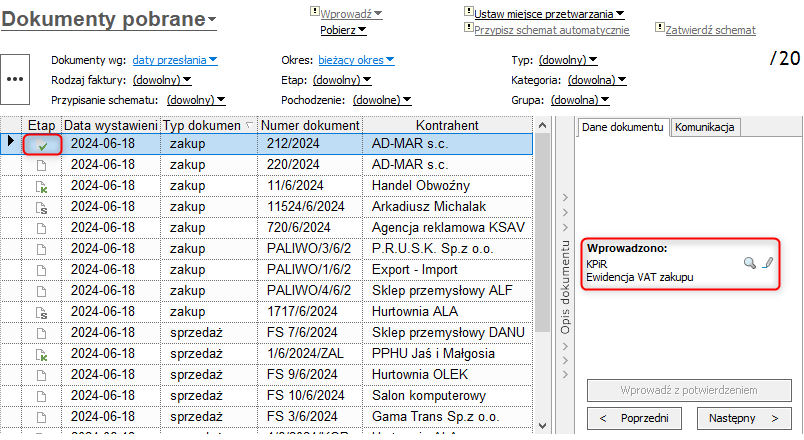The width and height of the screenshot is (804, 440).
Task: Sort by the Typ dokumentu column header
Action: 208,125
